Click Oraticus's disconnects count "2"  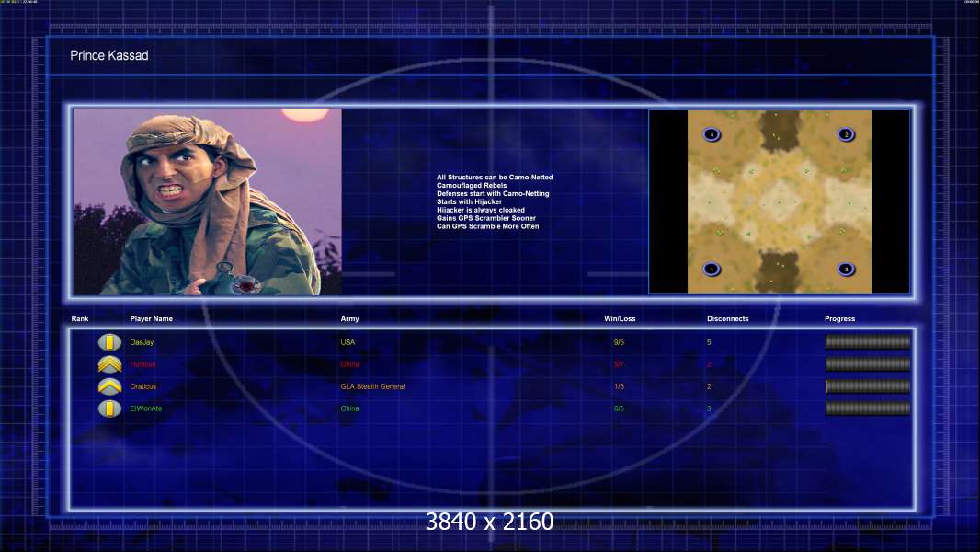[x=709, y=386]
